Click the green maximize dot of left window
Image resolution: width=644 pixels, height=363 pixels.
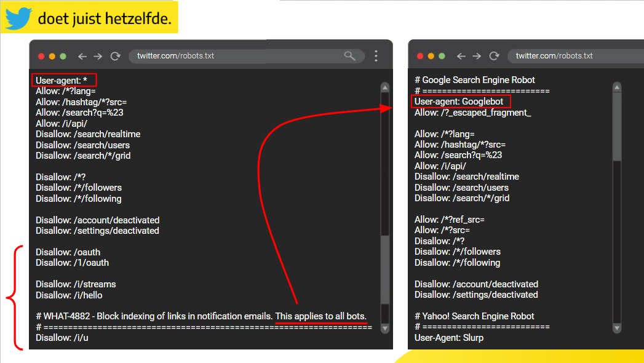coord(63,56)
